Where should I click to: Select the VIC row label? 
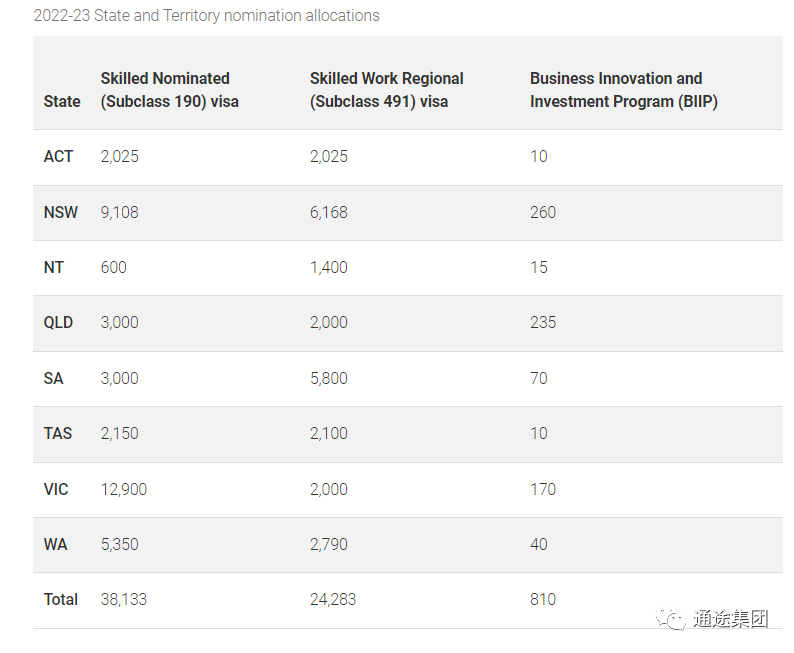pyautogui.click(x=56, y=489)
